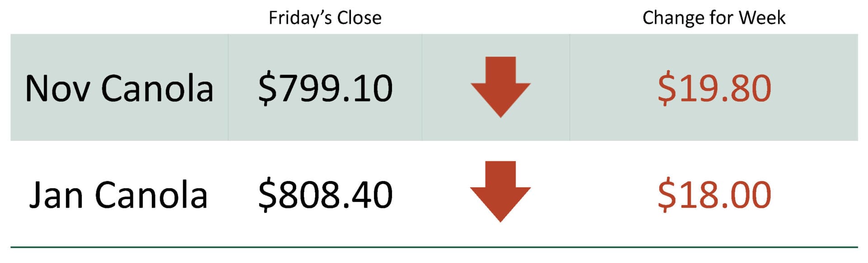This screenshot has width=868, height=263.
Task: Select the Change for Week column header
Action: tap(714, 18)
